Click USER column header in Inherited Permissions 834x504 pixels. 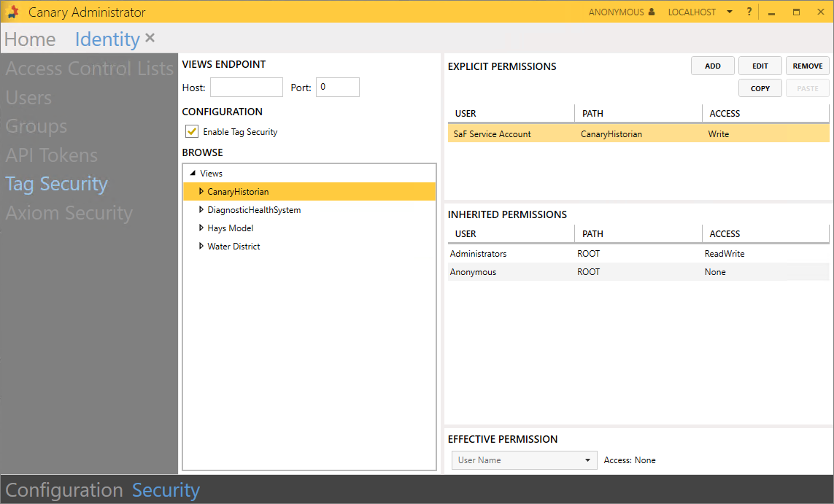pos(511,233)
